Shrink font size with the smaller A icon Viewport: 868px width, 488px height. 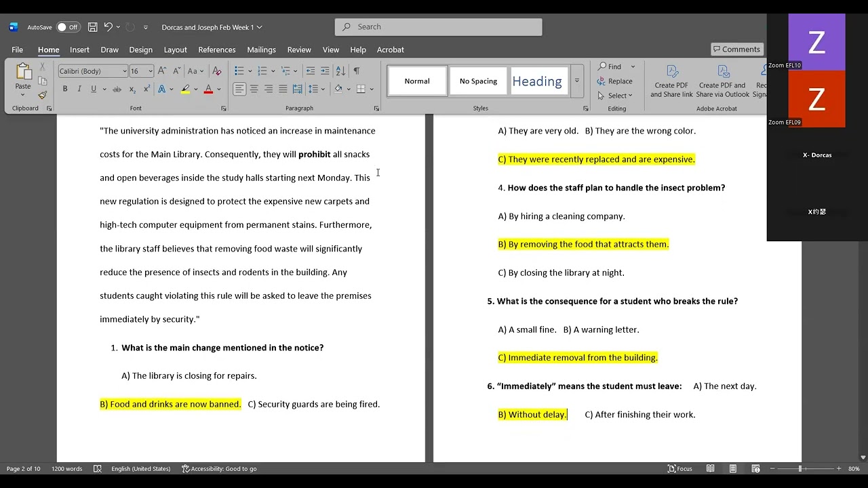(x=176, y=71)
